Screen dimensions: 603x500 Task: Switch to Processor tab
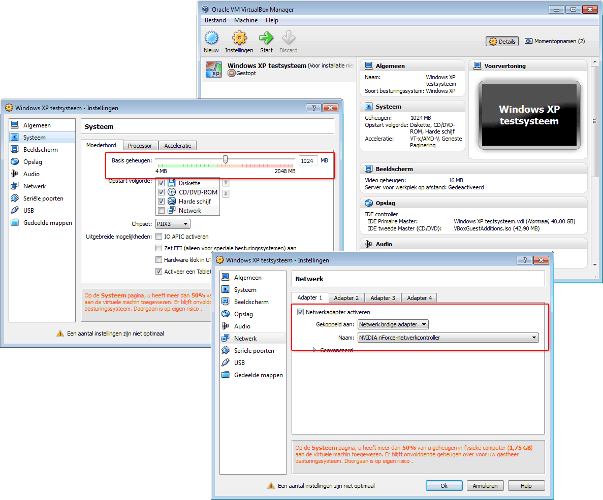click(x=140, y=146)
